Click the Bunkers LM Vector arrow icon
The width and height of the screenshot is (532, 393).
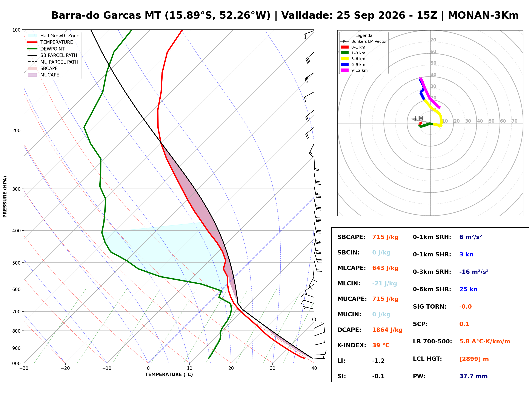[x=344, y=41]
